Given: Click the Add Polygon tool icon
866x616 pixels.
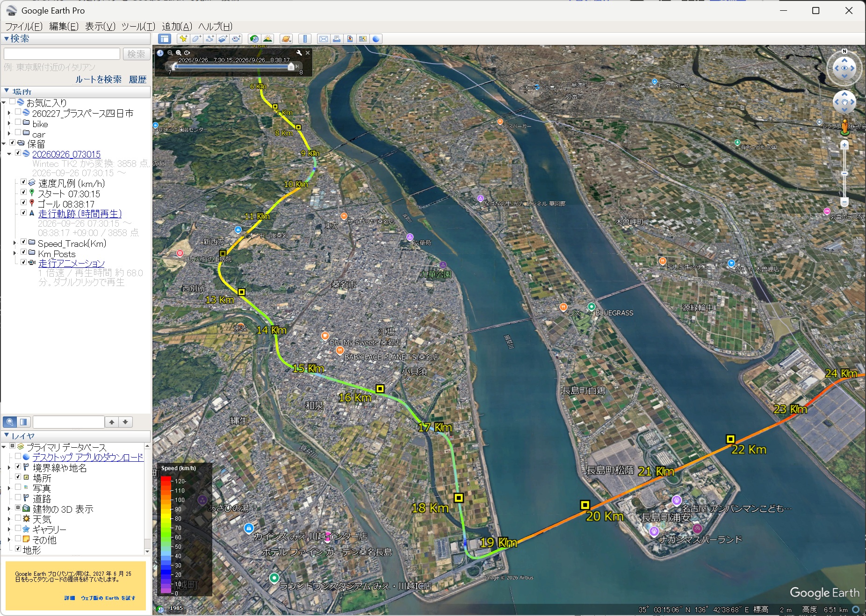Looking at the screenshot, I should 196,39.
